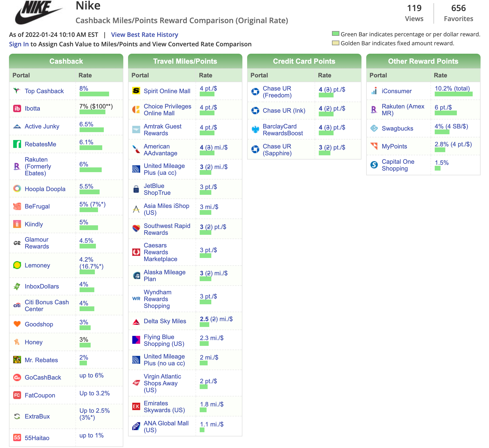Viewport: 489px width, 448px height.
Task: Click the Citi Bonus Cash Center icon
Action: tap(17, 305)
